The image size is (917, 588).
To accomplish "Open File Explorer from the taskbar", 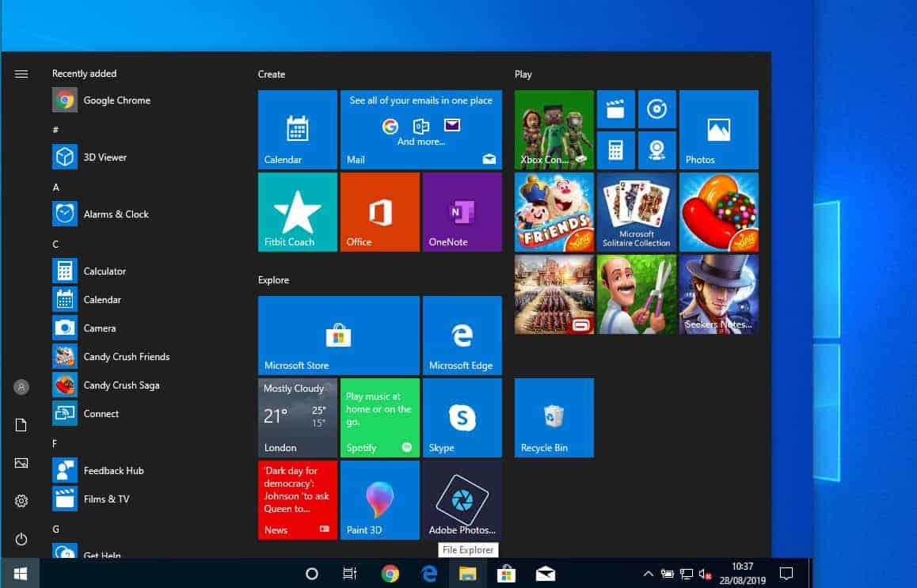I will click(x=467, y=574).
